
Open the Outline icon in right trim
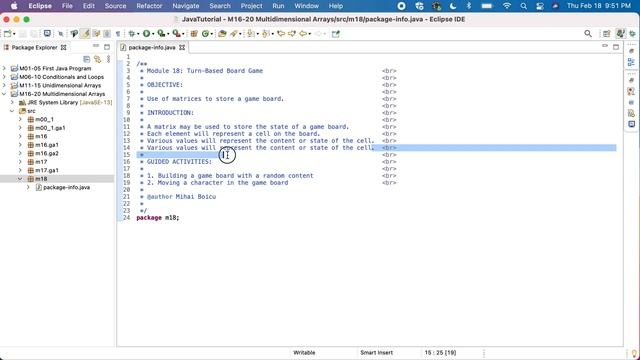[631, 62]
